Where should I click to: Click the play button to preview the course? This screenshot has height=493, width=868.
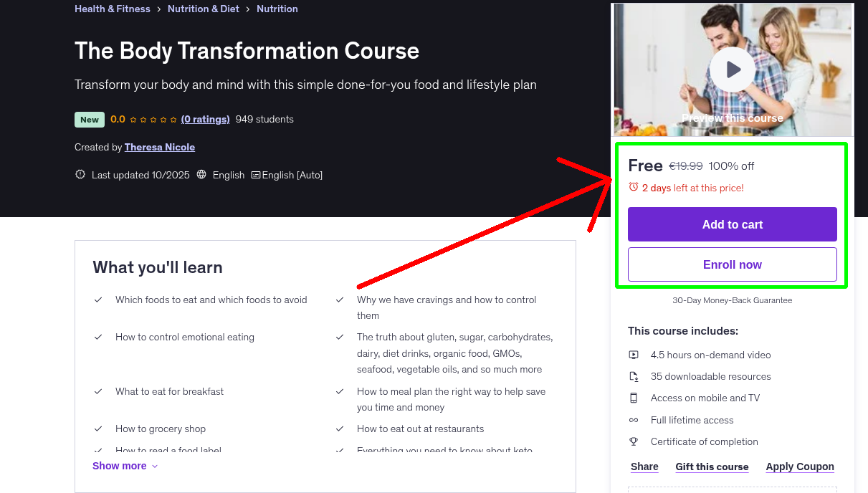[732, 70]
